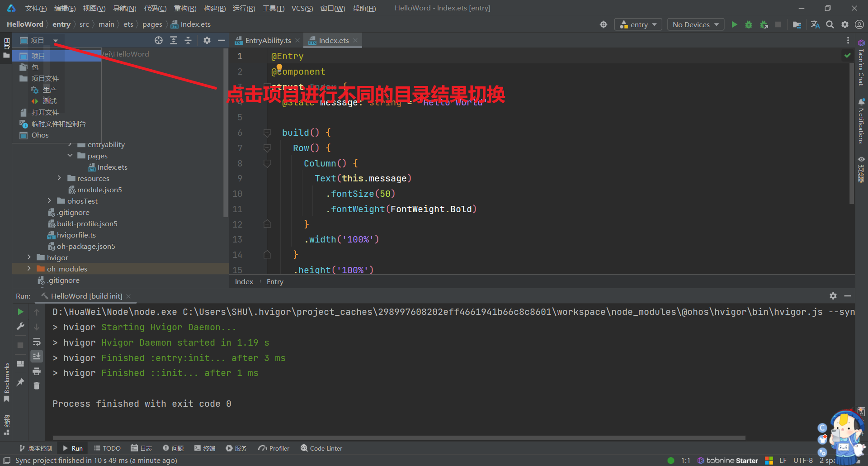Viewport: 868px width, 466px height.
Task: Rerun build with Run panel play icon
Action: [x=20, y=312]
